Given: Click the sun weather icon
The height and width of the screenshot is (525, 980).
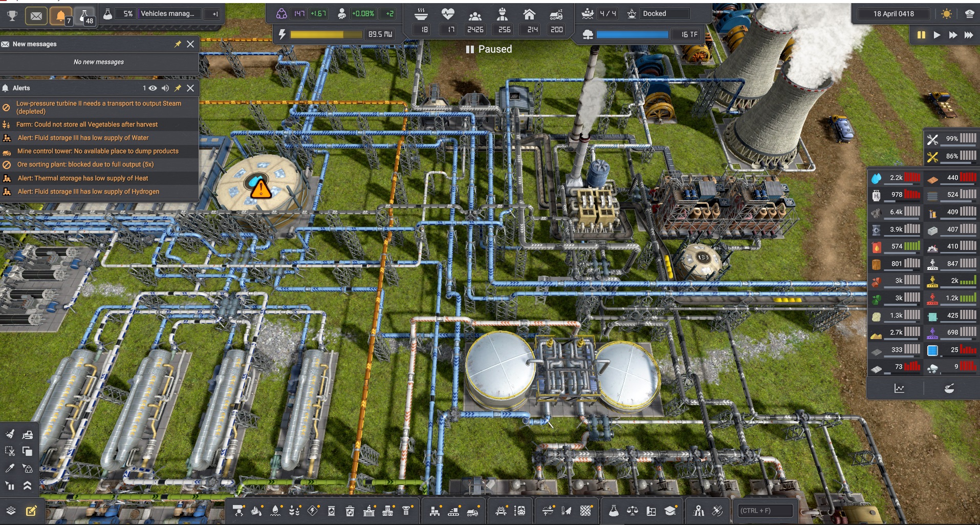Looking at the screenshot, I should tap(946, 14).
